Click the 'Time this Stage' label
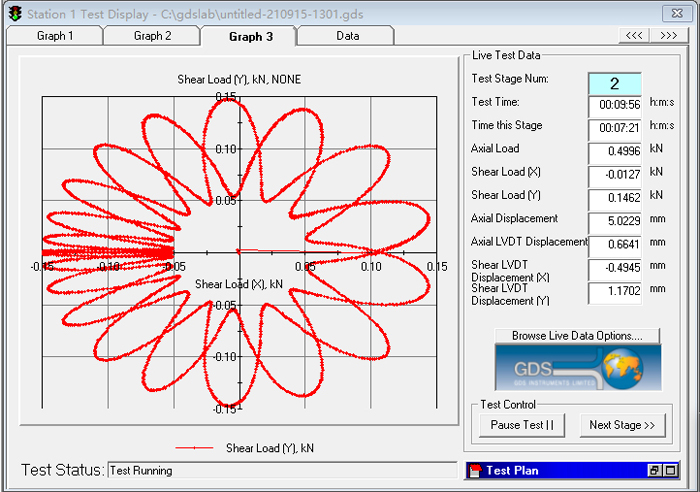The width and height of the screenshot is (700, 492). (507, 125)
